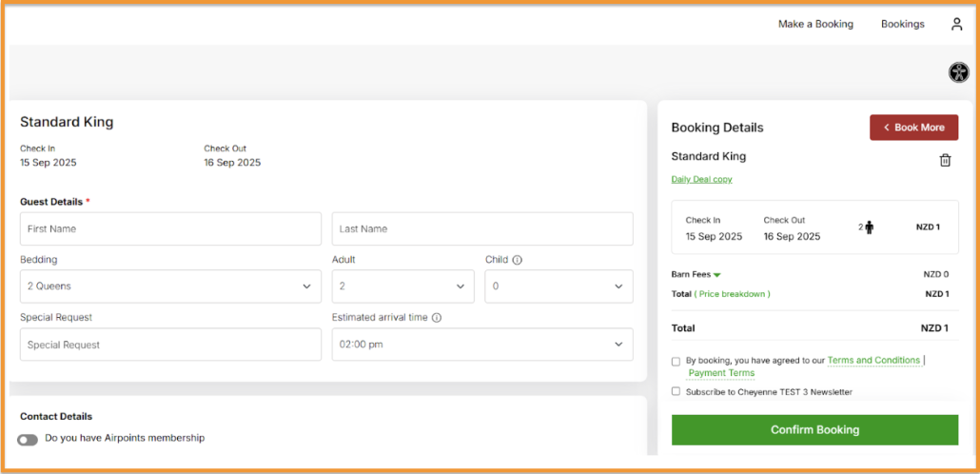Subscribe to Cheyenne TEST 3 Newsletter checkbox
This screenshot has width=980, height=474.
[x=676, y=391]
